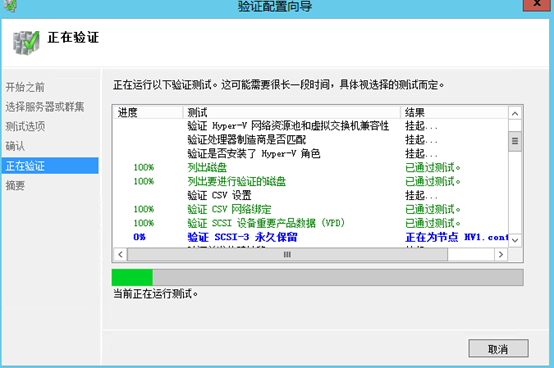Screen dimensions: 554x368
Task: Click the 进度 column header
Action: (x=148, y=113)
